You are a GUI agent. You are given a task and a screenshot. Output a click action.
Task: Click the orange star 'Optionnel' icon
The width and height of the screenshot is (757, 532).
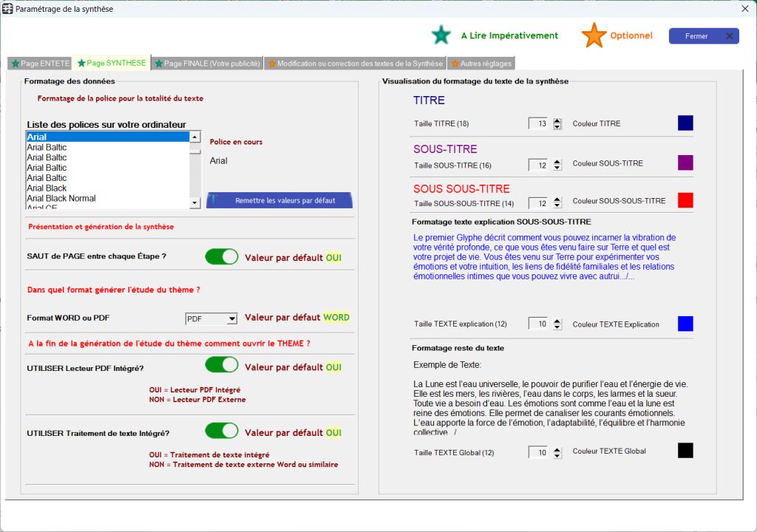coord(594,35)
